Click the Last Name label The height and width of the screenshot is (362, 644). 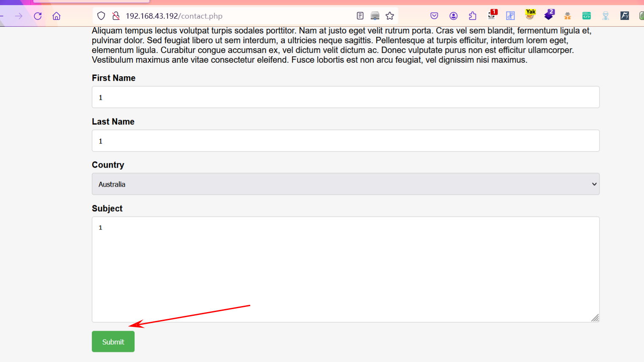coord(113,122)
